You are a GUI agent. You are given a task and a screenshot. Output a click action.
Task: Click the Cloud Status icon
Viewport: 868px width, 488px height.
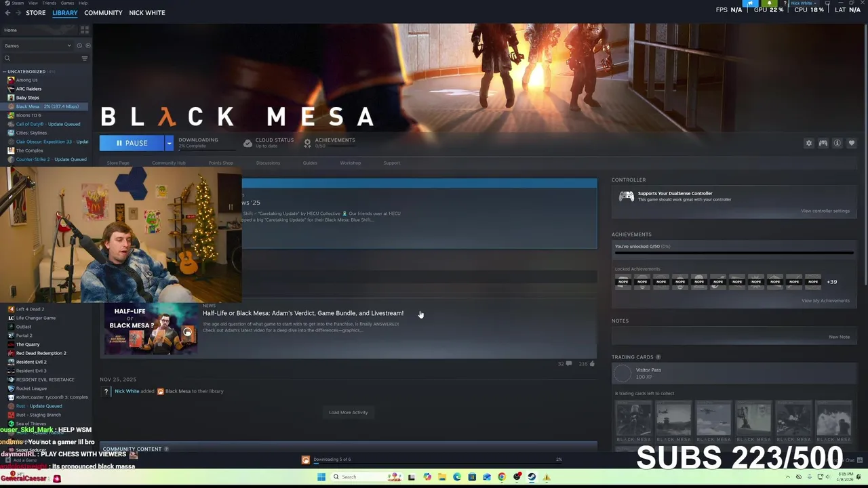[x=248, y=143]
